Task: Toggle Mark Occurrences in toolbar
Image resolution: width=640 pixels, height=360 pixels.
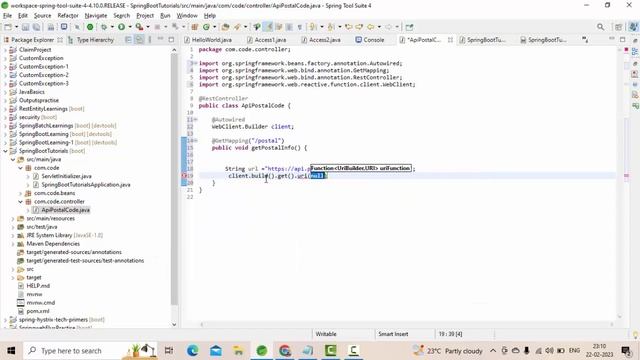Action: tap(268, 27)
